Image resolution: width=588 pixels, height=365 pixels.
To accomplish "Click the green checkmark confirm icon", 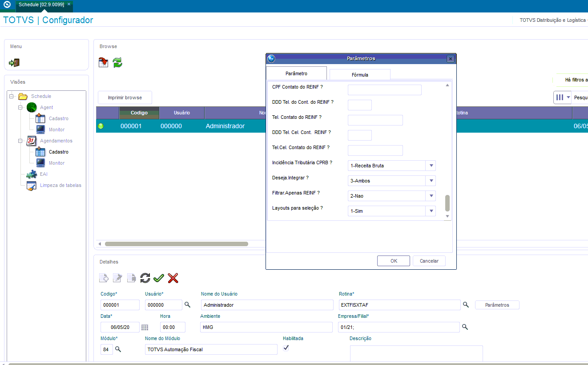I will (159, 278).
